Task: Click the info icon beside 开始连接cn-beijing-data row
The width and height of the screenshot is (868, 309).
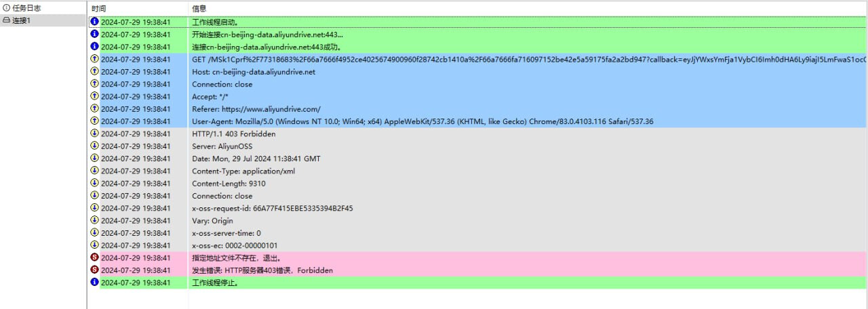Action: (x=94, y=34)
